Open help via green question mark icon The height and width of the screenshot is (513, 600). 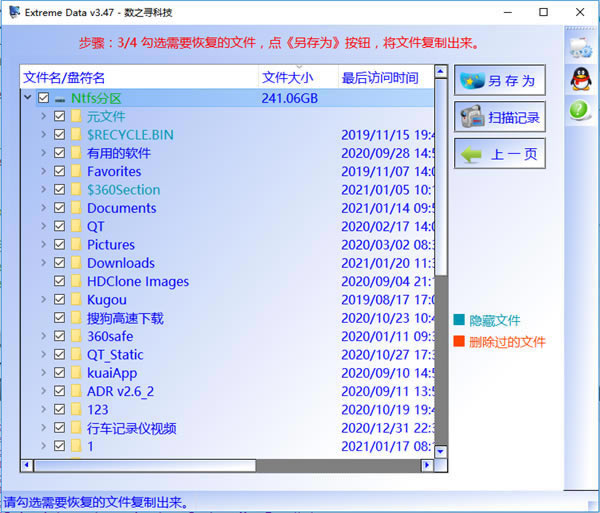coord(580,111)
